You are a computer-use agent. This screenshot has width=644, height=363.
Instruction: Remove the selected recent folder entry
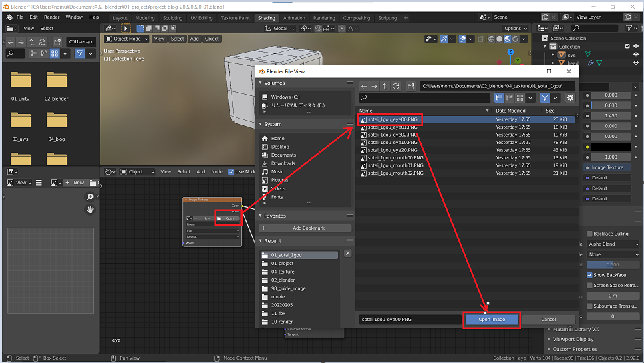[x=347, y=253]
